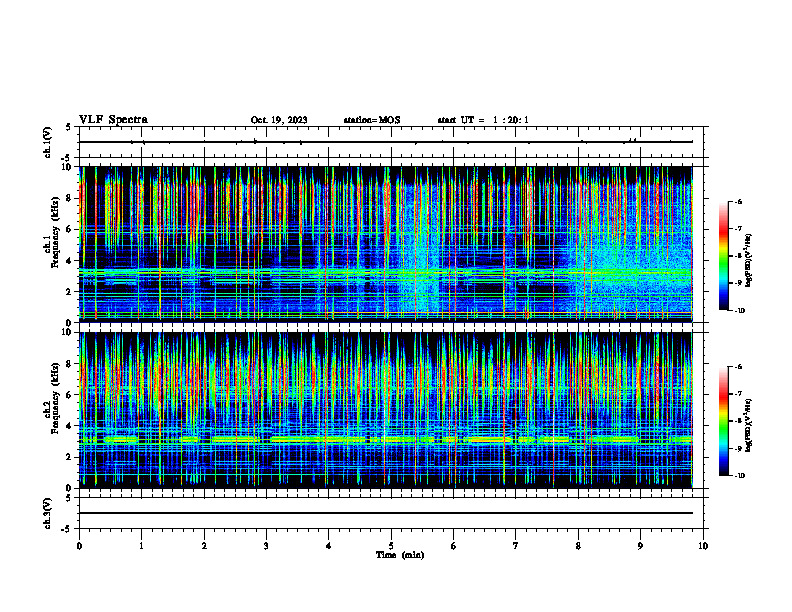Click inside the ch.1 spectrogram panel
Image resolution: width=792 pixels, height=612 pixels.
tap(386, 244)
